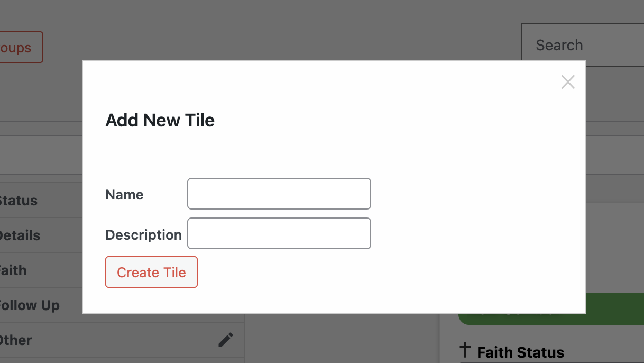Click the cross icon beside Faith Status
Screen dimensions: 644x363
(x=465, y=350)
